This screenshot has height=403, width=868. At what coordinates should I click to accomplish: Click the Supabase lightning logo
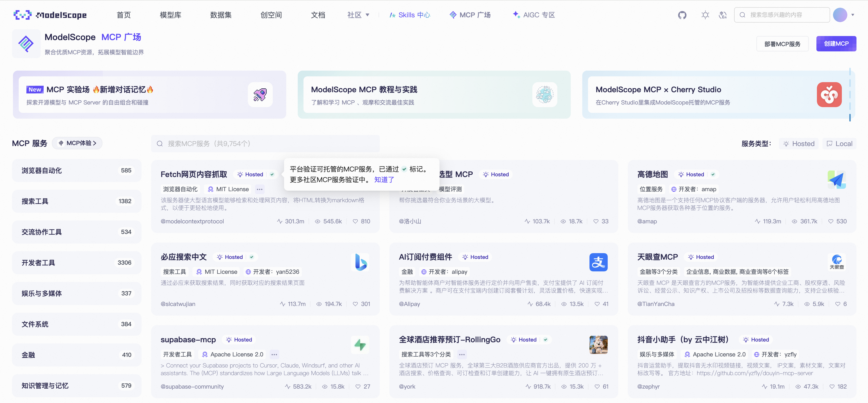pyautogui.click(x=360, y=345)
